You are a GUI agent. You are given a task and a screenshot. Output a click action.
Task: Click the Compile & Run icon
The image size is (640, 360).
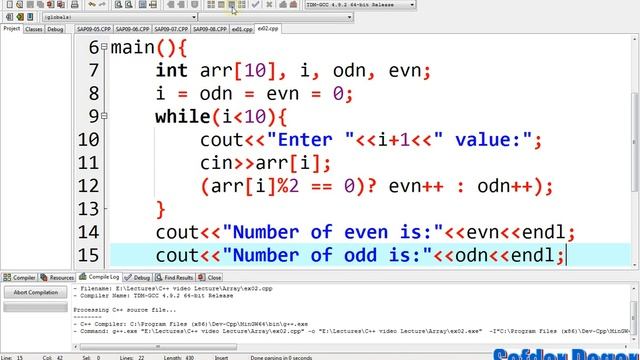(231, 4)
